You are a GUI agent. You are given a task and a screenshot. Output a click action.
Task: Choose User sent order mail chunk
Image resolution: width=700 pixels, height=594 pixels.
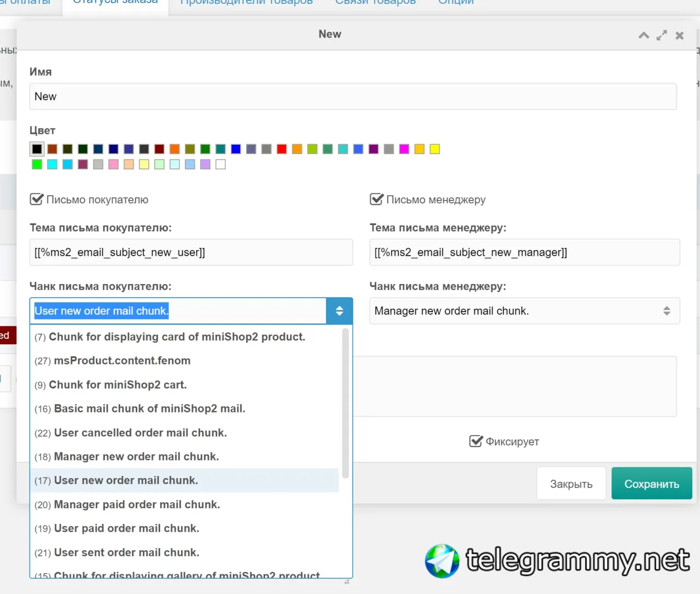[184, 552]
